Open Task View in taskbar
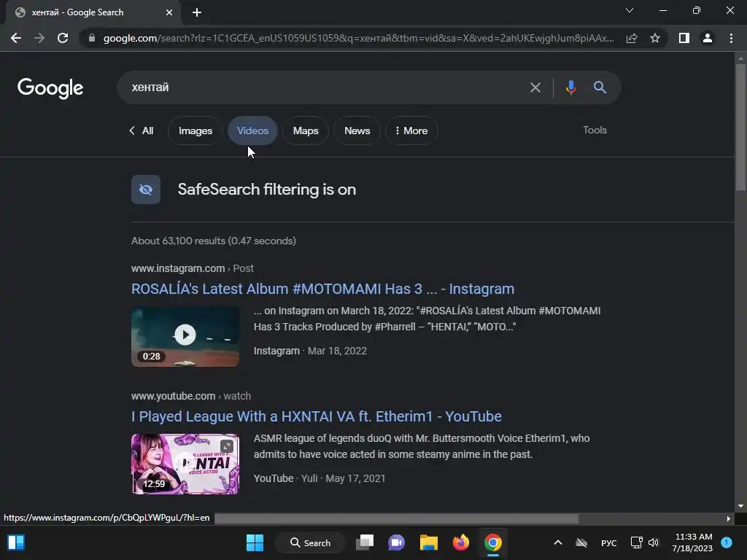This screenshot has width=747, height=560. point(365,542)
